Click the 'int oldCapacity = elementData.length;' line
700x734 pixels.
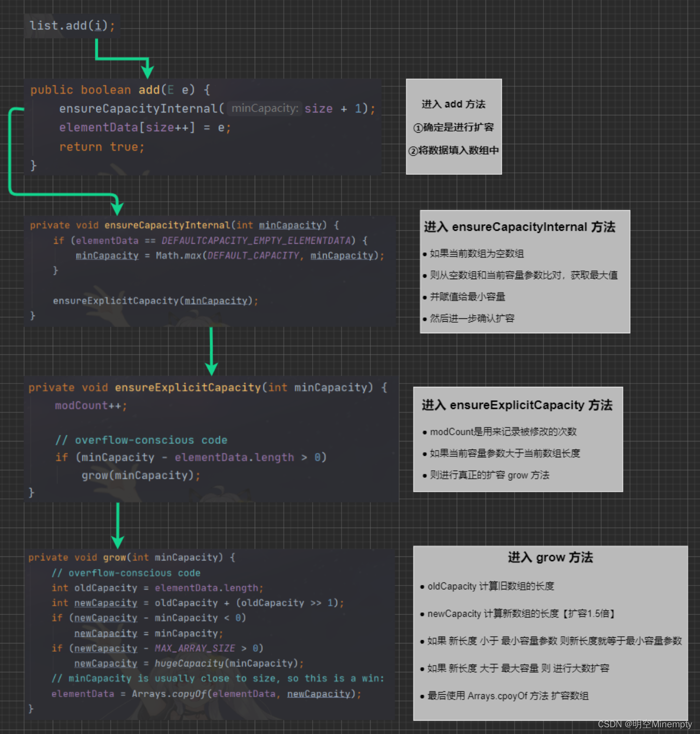[x=158, y=588]
